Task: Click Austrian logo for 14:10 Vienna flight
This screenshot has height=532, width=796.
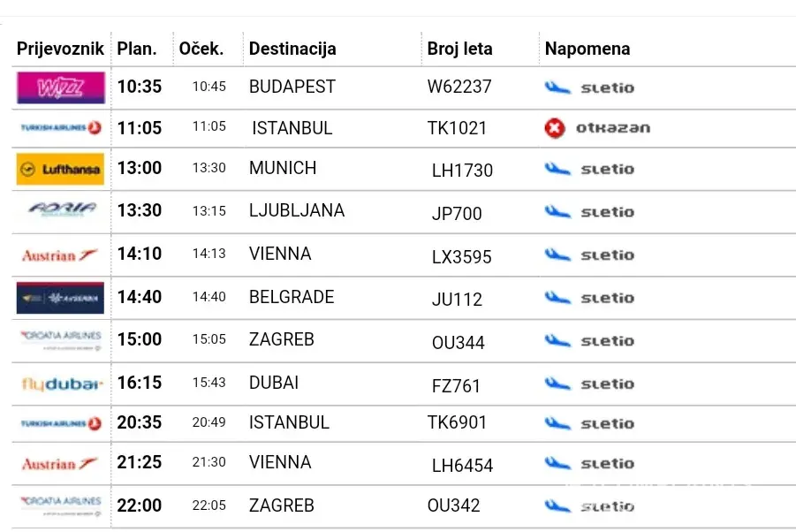Action: (x=60, y=255)
